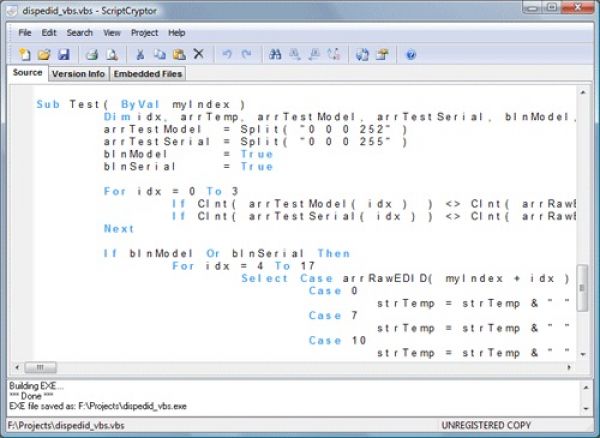Open Find with the binoculars icon

(275, 55)
